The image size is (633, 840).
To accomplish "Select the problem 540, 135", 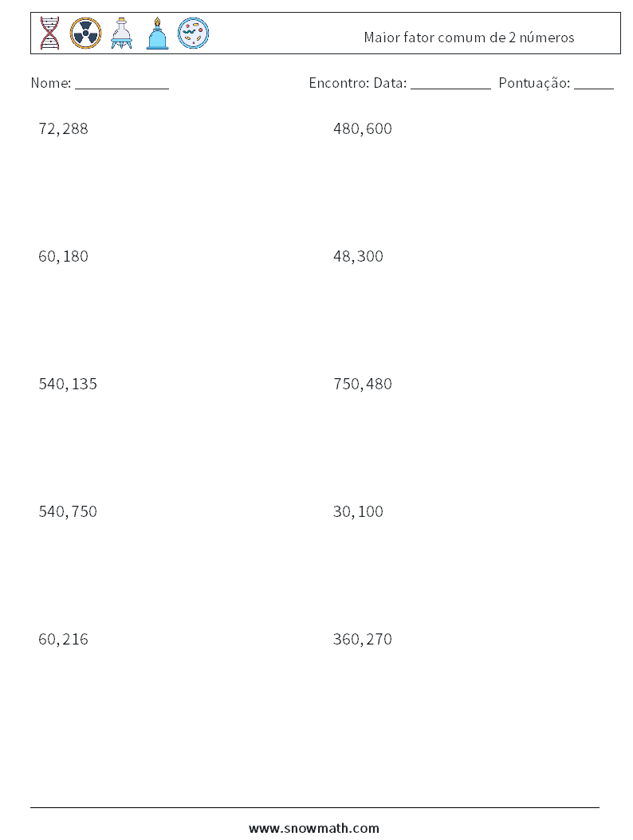I will click(68, 385).
